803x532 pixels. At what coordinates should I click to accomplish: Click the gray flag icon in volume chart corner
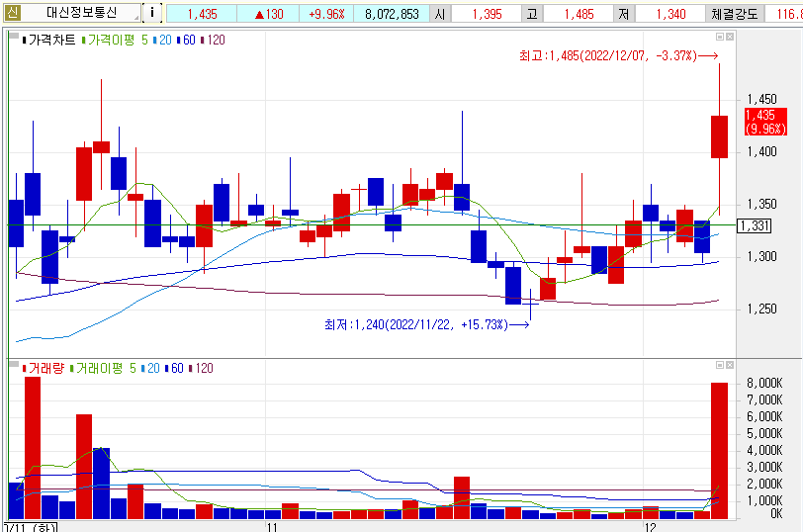[14, 365]
